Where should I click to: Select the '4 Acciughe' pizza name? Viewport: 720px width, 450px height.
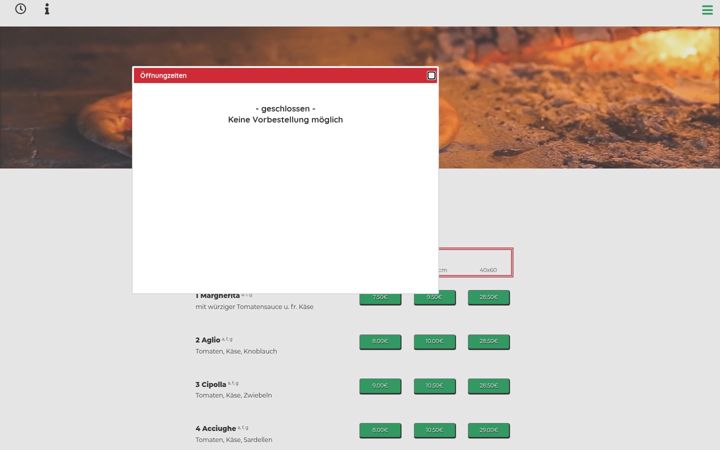tap(215, 429)
